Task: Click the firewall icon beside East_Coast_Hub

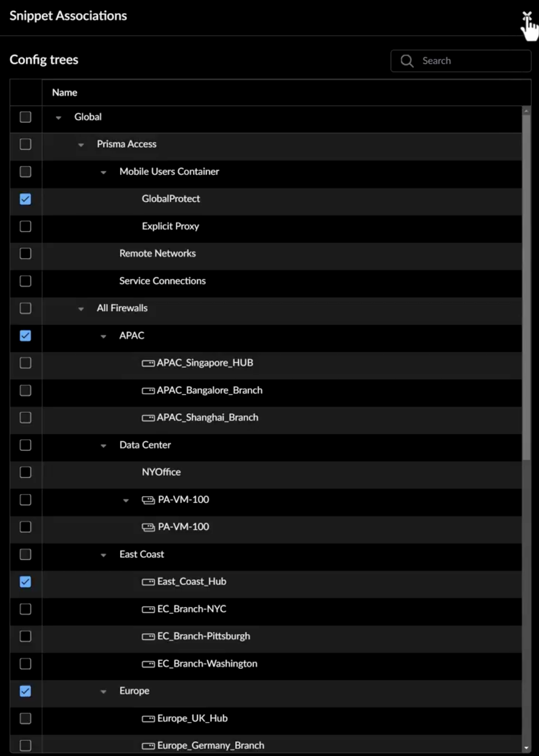Action: point(148,582)
